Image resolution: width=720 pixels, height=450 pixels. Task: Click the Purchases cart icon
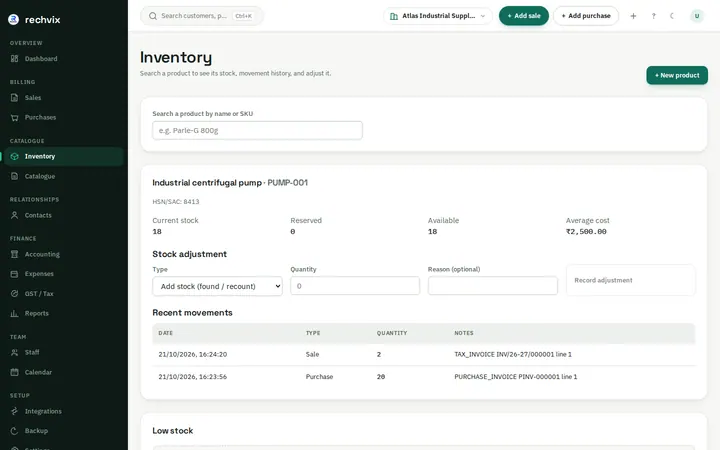click(x=15, y=118)
